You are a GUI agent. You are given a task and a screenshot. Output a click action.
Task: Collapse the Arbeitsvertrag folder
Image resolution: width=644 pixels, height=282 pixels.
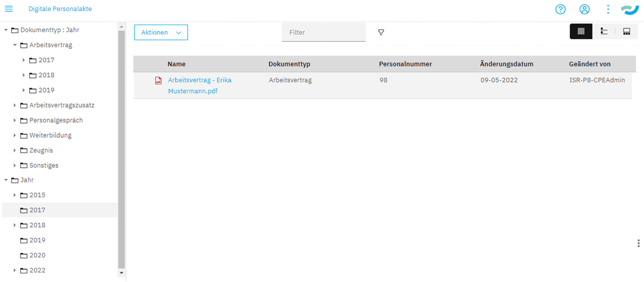pos(15,45)
